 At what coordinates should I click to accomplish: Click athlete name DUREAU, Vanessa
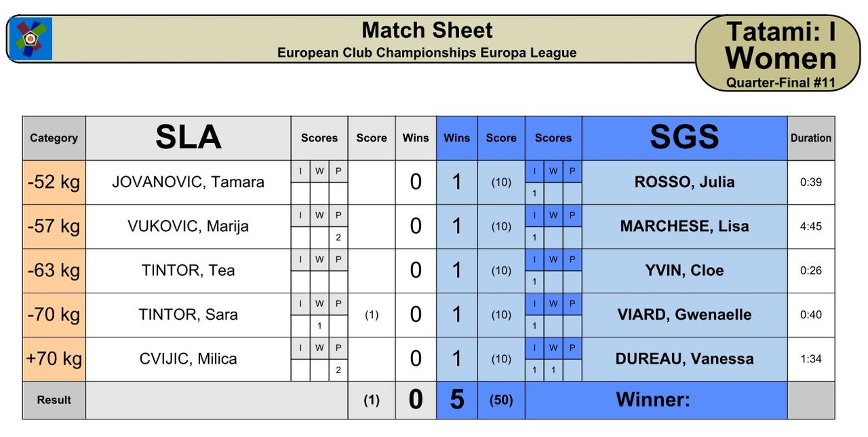[x=684, y=358]
